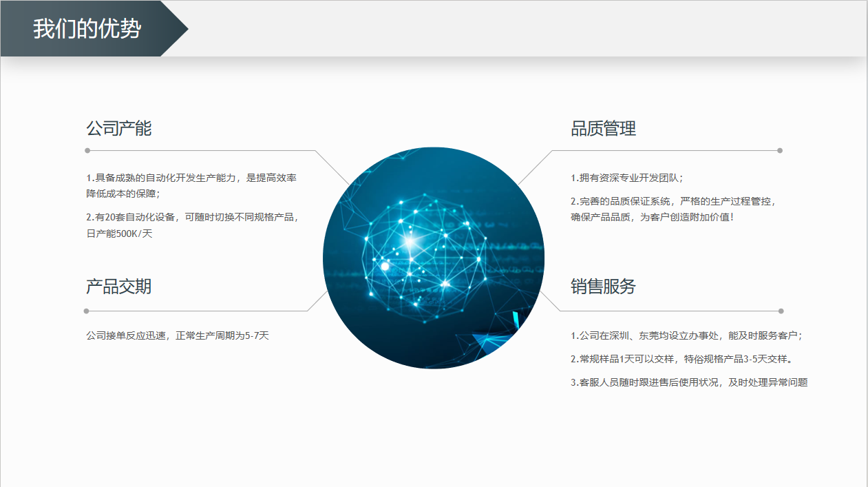The image size is (868, 487).
Task: Click the glowing network sphere image
Action: pos(434,258)
